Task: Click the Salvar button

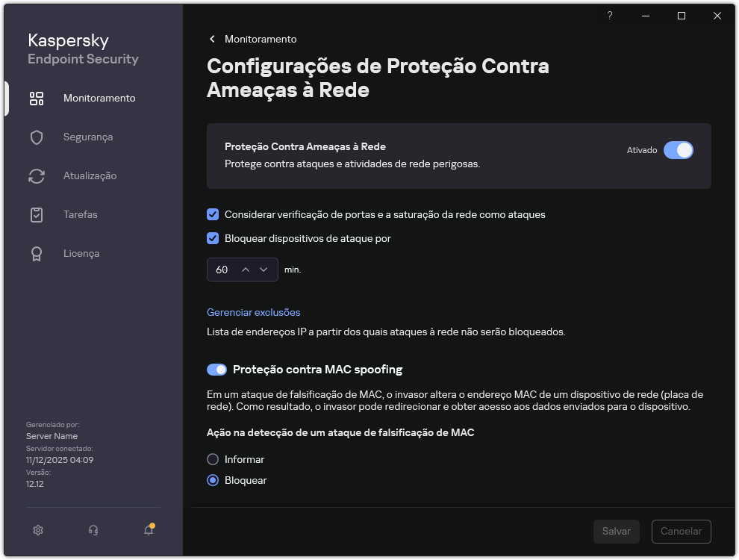Action: pos(616,532)
